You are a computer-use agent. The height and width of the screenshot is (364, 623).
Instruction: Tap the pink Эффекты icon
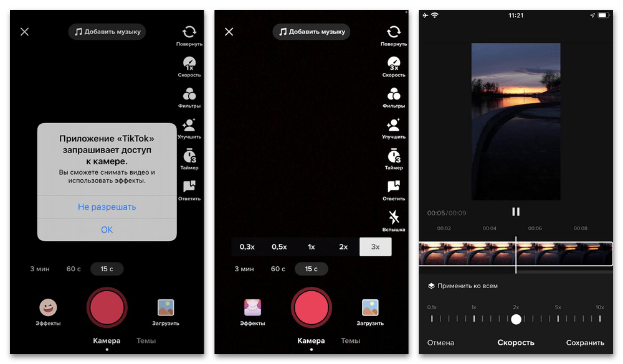(x=252, y=307)
